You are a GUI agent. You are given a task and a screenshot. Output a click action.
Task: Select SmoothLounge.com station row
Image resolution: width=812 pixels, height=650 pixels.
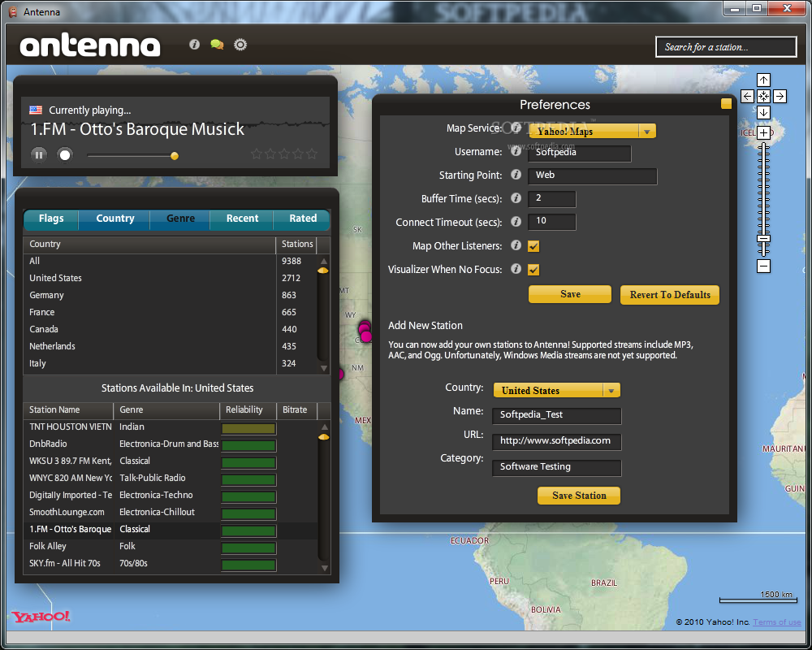(171, 512)
